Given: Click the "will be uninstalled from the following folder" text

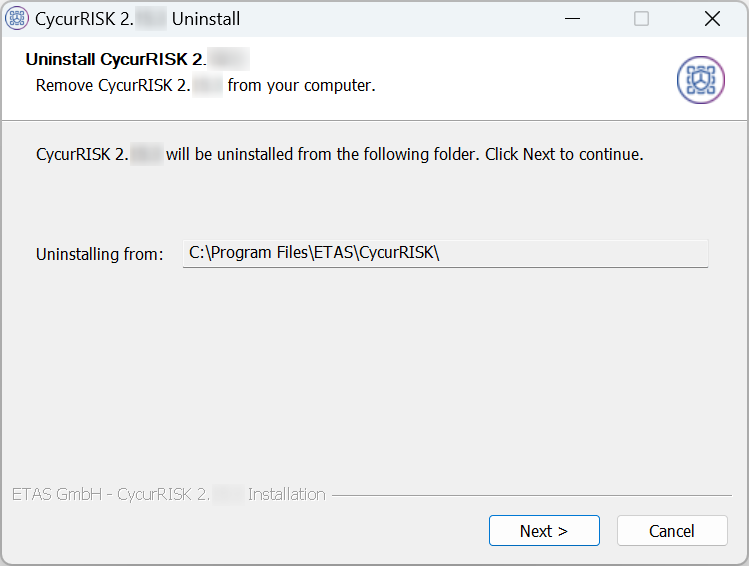Looking at the screenshot, I should pyautogui.click(x=322, y=155).
